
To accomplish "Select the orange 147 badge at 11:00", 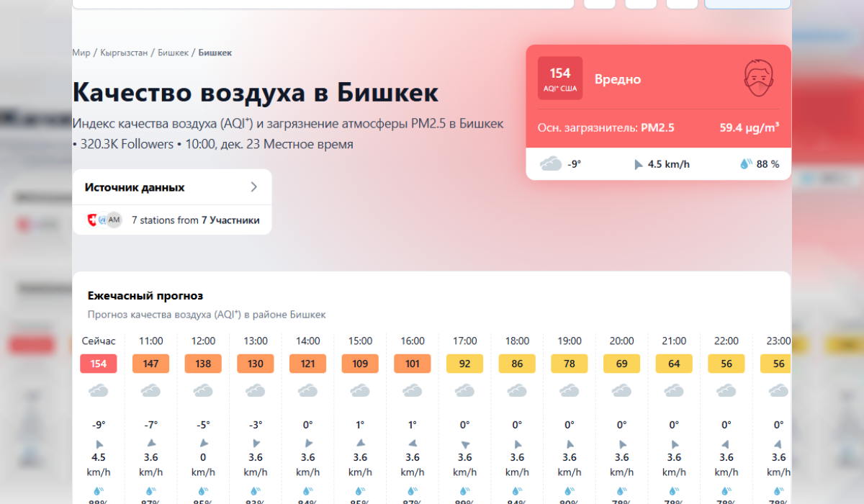I will point(150,364).
